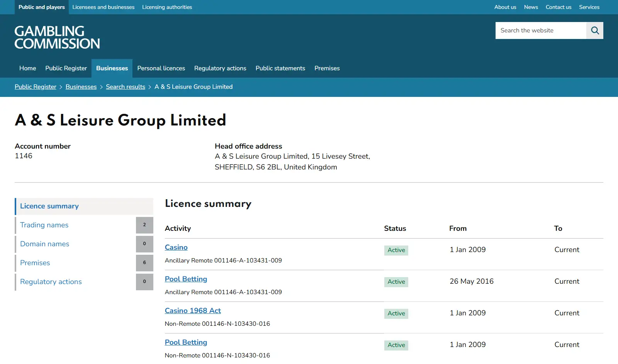Open Pool Betting link under Non-Remote licence
618x364 pixels.
pos(186,342)
